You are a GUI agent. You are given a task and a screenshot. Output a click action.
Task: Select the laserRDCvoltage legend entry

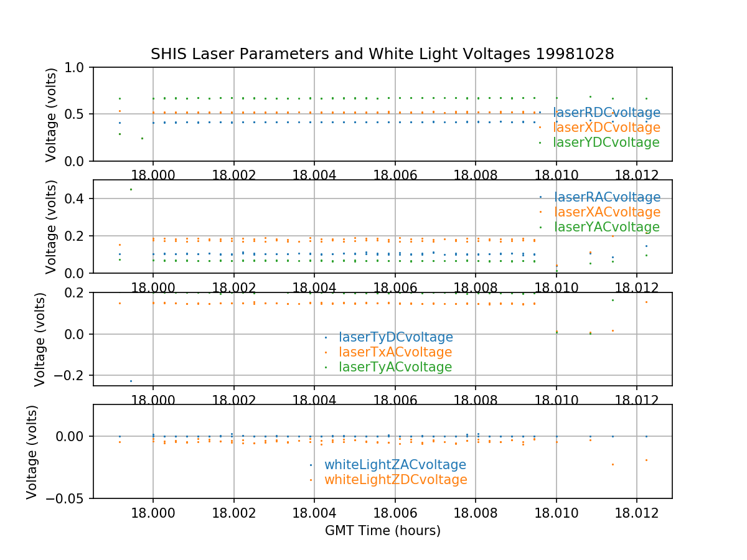606,113
